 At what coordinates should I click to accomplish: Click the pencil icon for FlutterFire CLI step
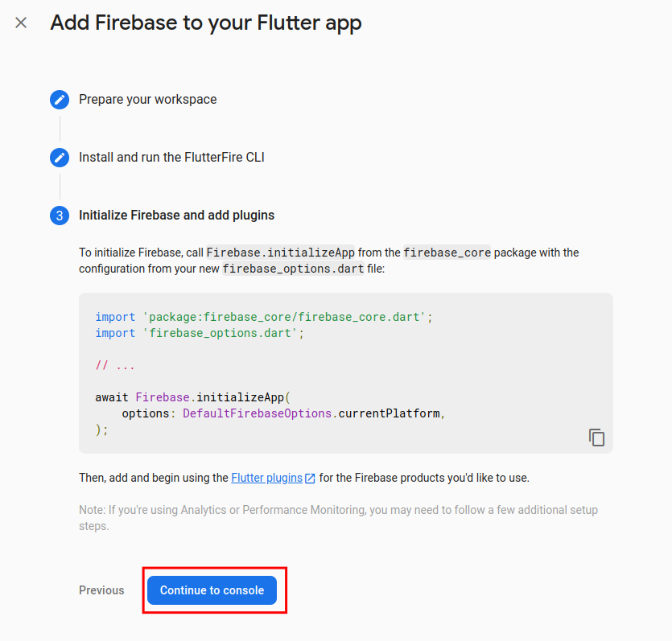tap(60, 158)
